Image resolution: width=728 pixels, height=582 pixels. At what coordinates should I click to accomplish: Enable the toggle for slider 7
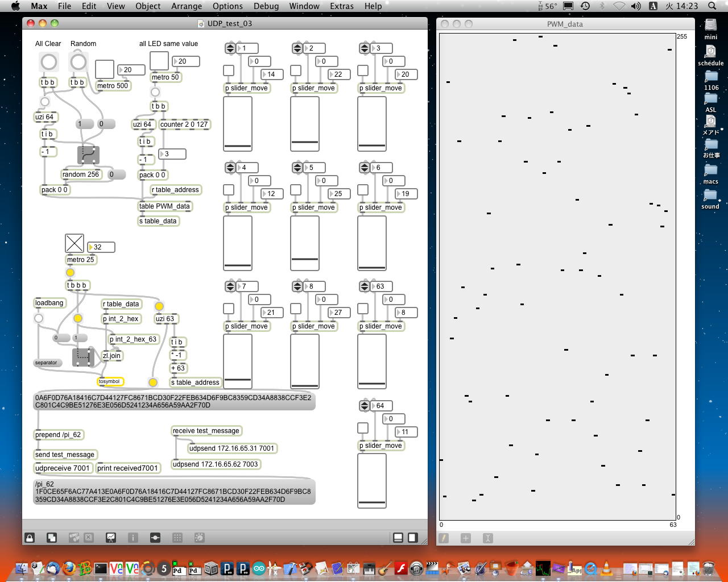tap(229, 309)
